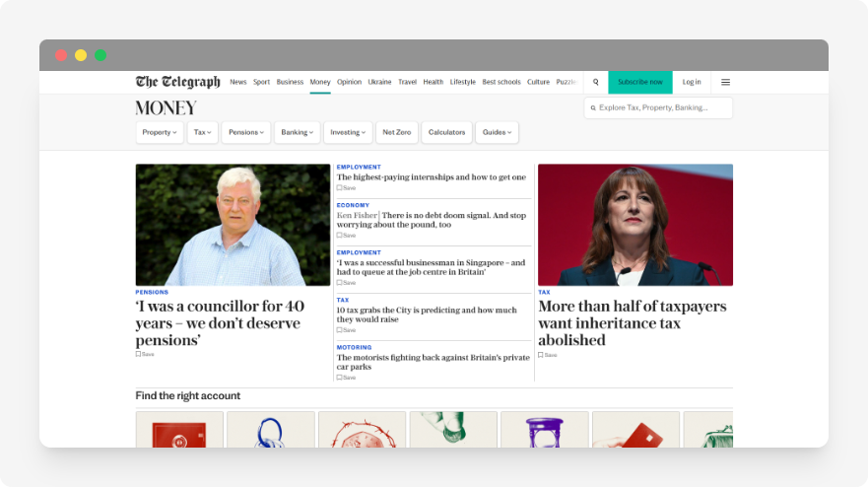Click the Ken Fisher author name
This screenshot has width=868, height=487.
click(x=357, y=216)
